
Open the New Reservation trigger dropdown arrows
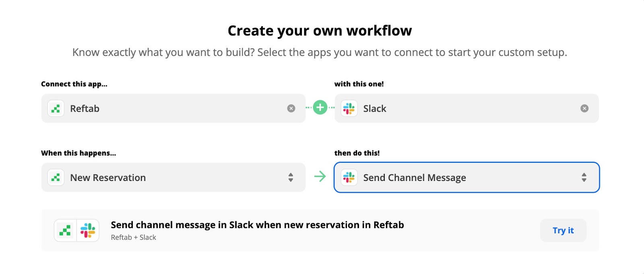pyautogui.click(x=291, y=177)
